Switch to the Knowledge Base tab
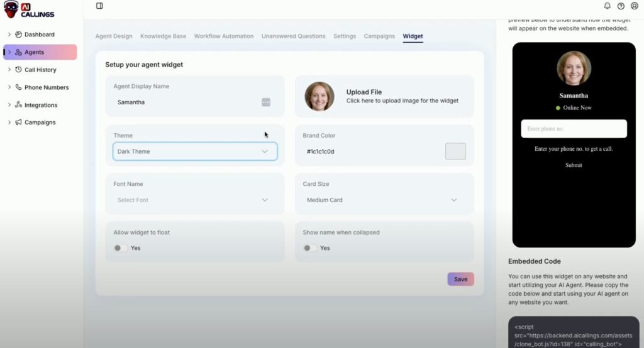The image size is (644, 348). click(163, 36)
